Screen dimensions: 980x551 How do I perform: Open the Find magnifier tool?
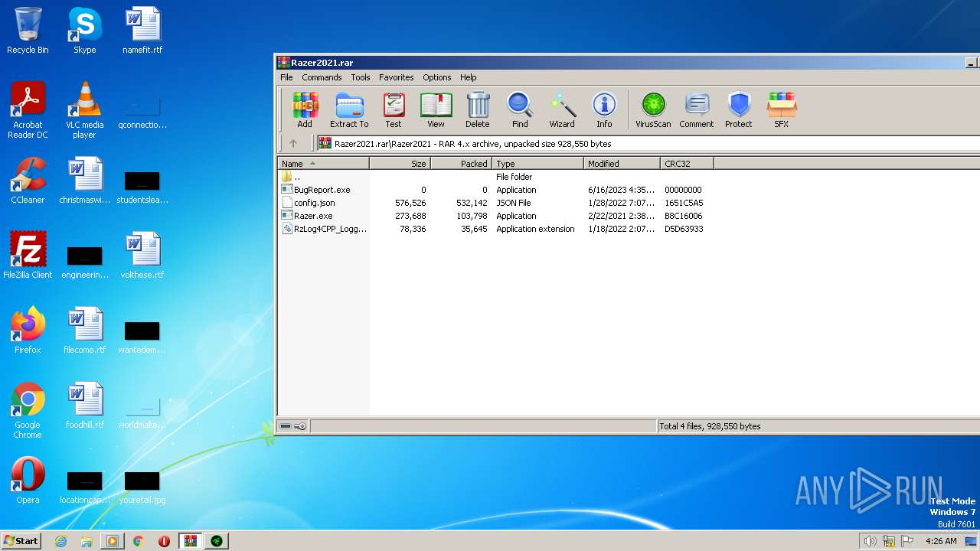tap(520, 110)
